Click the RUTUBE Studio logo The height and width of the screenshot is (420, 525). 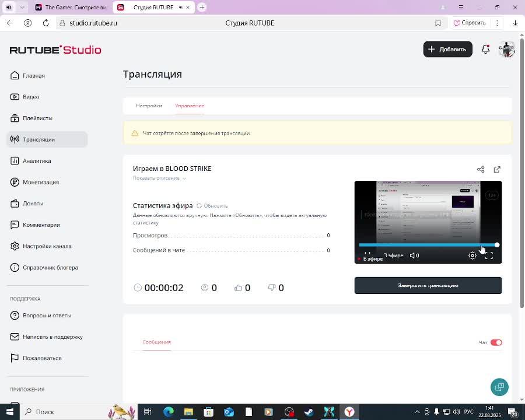click(55, 50)
